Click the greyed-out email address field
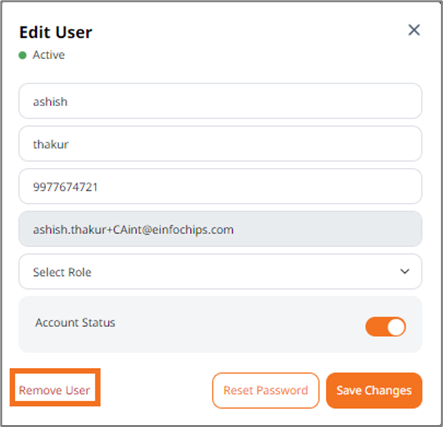 pos(220,229)
